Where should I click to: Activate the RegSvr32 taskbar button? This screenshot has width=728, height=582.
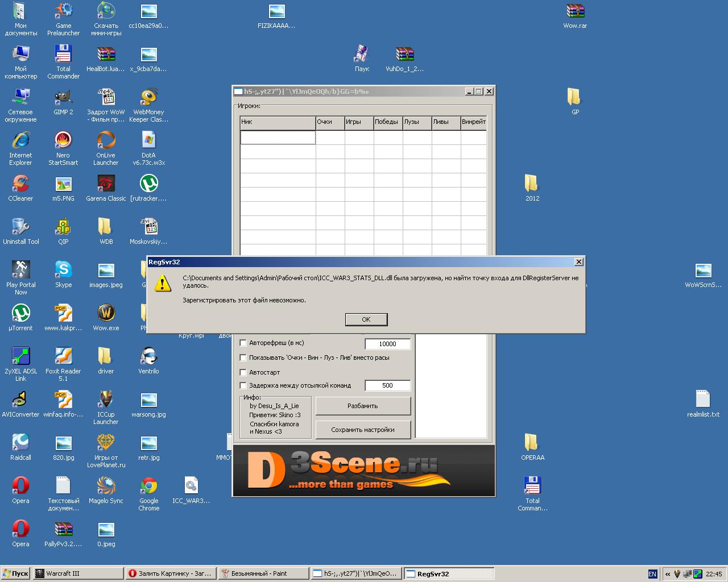click(448, 573)
